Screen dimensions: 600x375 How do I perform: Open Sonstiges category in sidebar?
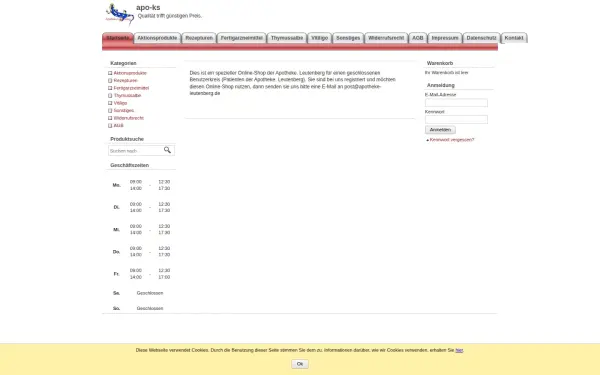coord(124,111)
